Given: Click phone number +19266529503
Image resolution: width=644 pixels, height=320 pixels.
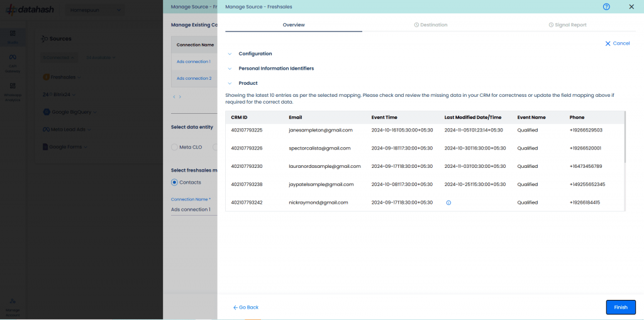Looking at the screenshot, I should point(586,130).
